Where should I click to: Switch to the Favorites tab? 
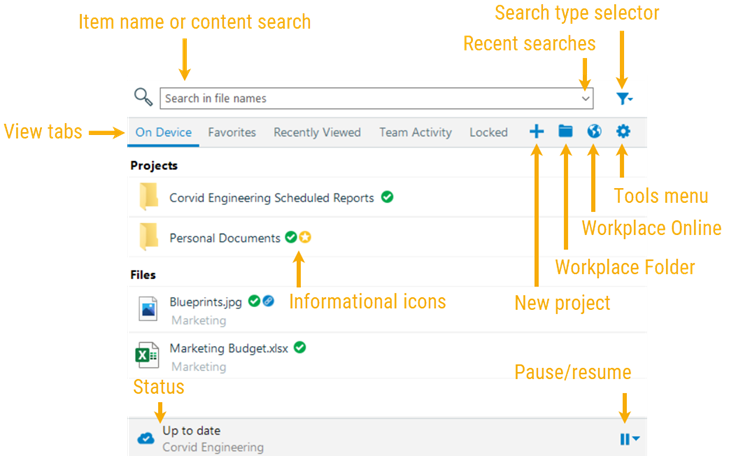coord(231,132)
